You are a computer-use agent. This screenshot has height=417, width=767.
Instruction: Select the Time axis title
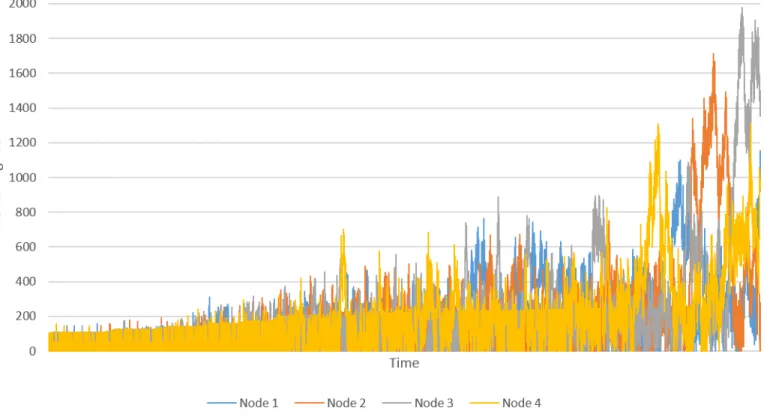click(x=404, y=363)
